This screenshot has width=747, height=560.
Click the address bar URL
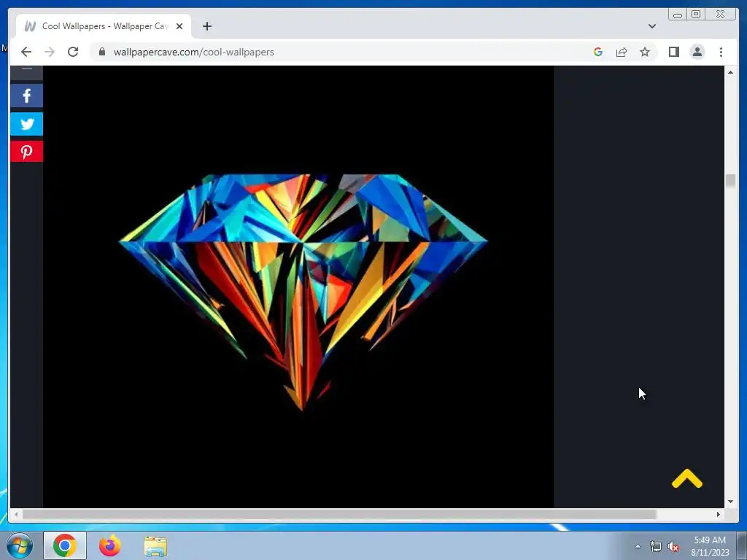tap(193, 52)
